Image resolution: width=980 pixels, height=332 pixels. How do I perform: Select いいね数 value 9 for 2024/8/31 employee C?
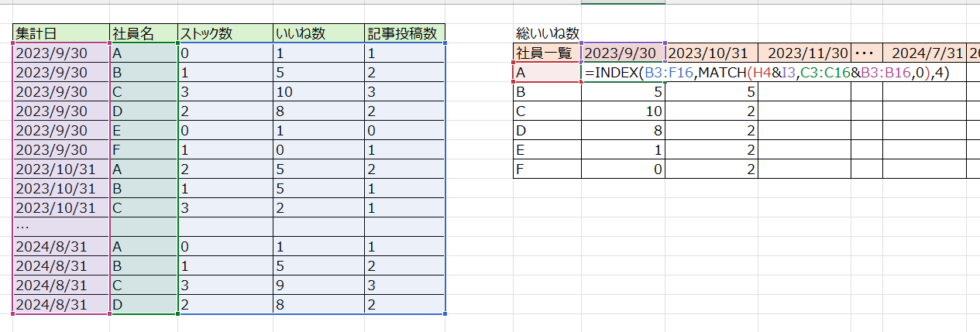(x=318, y=286)
